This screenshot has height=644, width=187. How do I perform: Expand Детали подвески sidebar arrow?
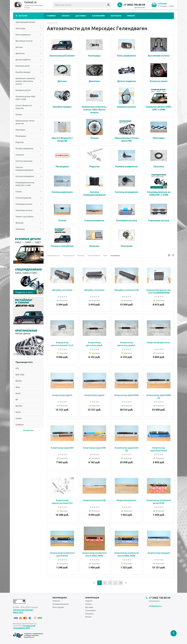coord(41,60)
